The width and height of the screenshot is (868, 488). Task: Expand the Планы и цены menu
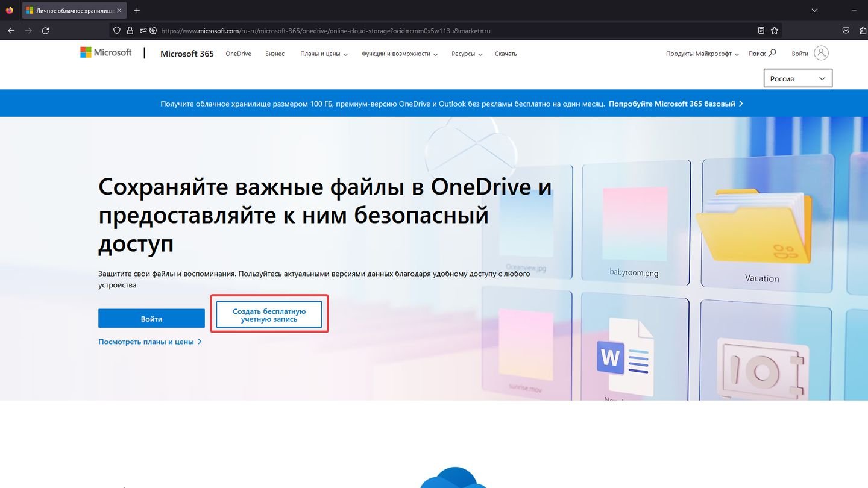324,54
